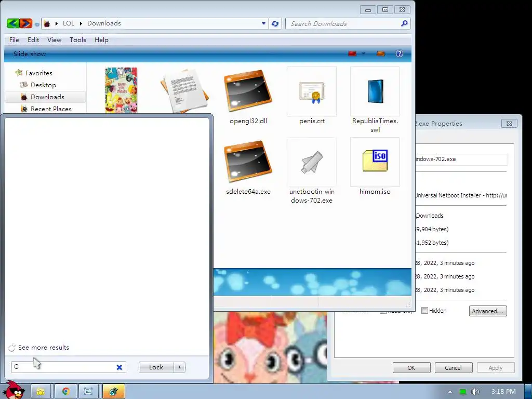The image size is (532, 399).
Task: Refresh the Downloads folder view
Action: tap(275, 23)
